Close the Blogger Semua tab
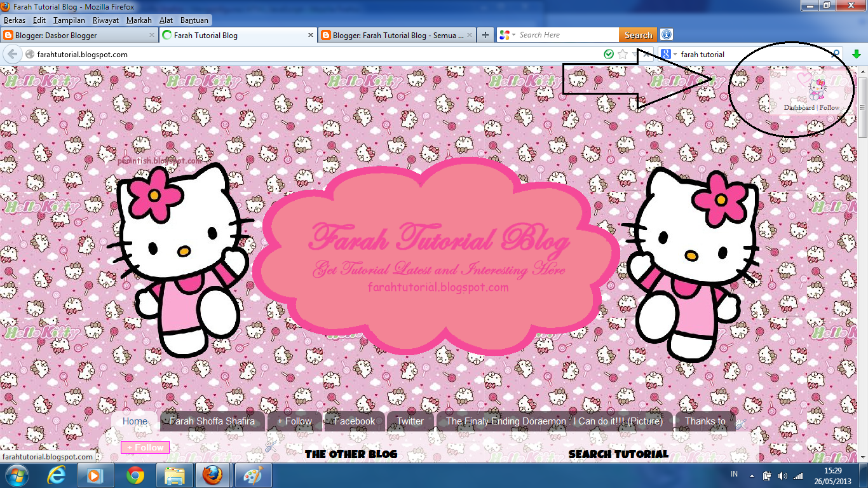The height and width of the screenshot is (488, 868). point(470,36)
